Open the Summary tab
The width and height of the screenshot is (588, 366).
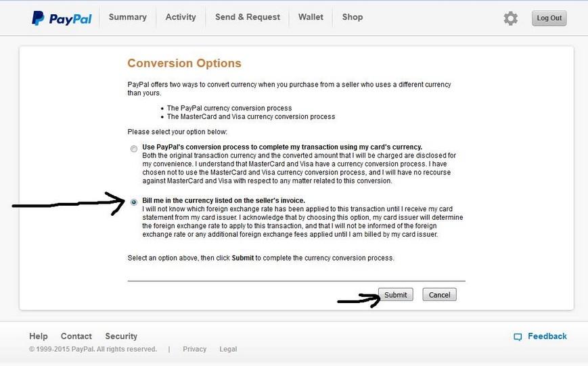(127, 17)
